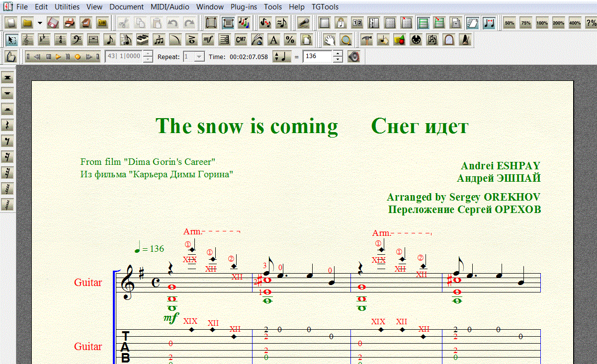Open the Document menu

(127, 7)
